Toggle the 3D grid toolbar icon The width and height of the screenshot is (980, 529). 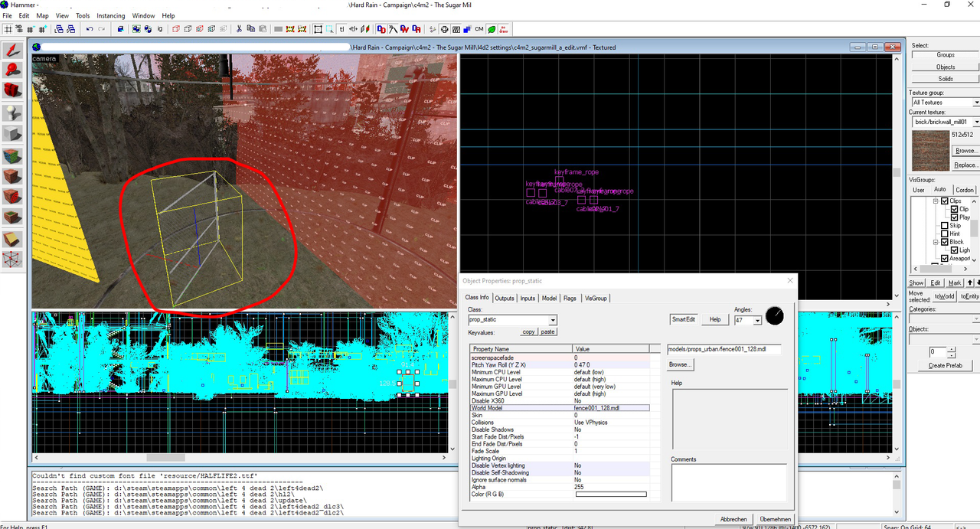pyautogui.click(x=19, y=29)
